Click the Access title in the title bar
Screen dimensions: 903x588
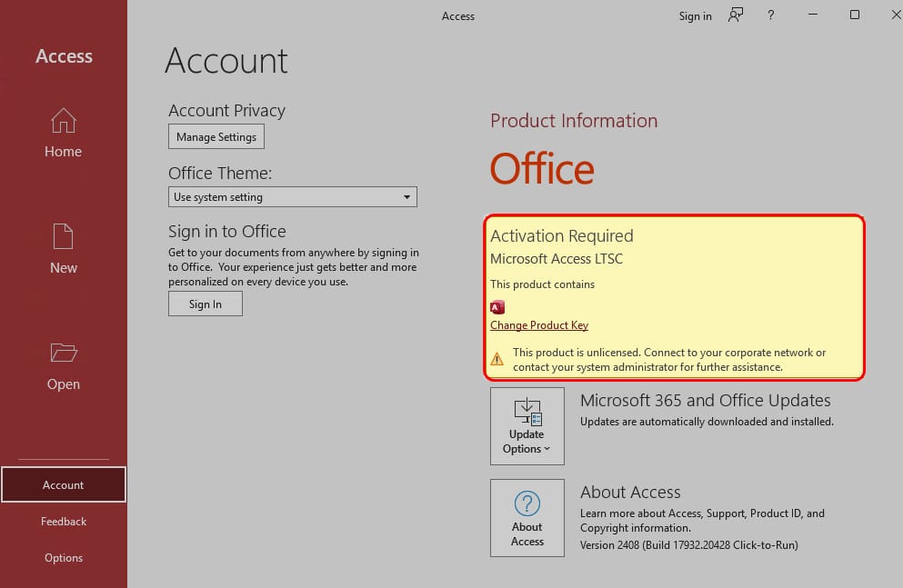point(457,16)
